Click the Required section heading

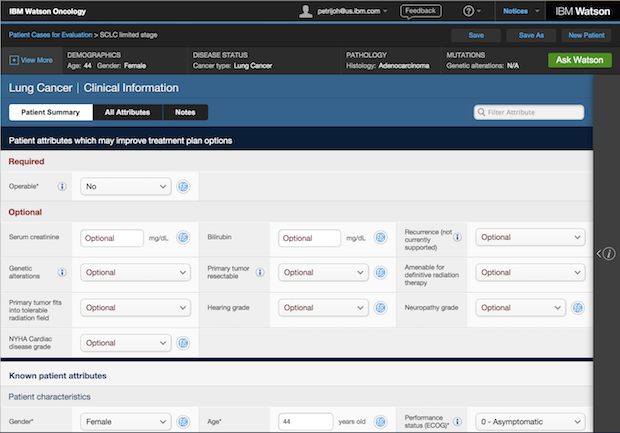26,161
